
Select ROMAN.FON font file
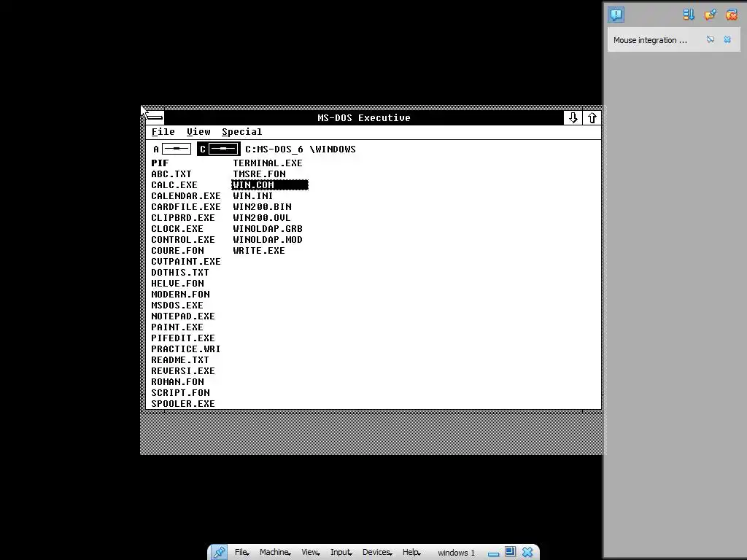178,382
